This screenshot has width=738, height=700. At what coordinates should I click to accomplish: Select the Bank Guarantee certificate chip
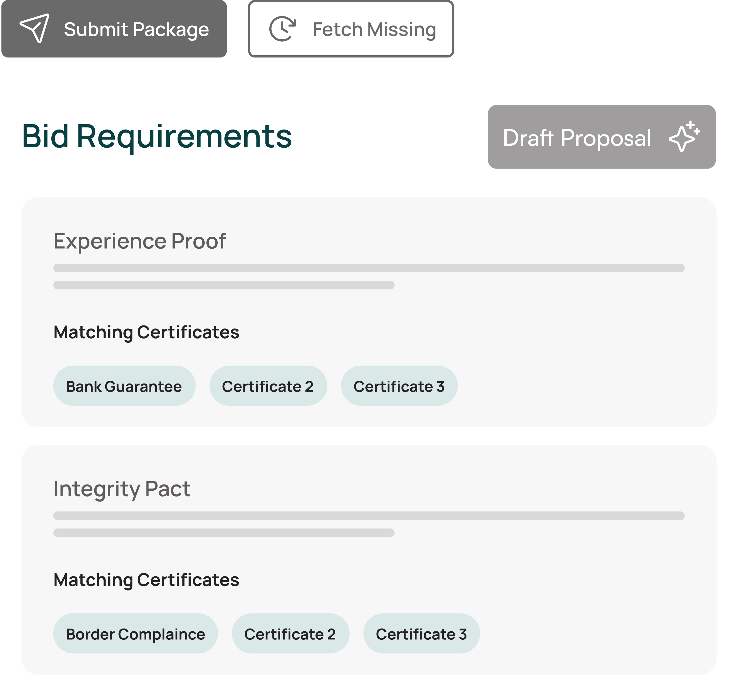coord(124,386)
